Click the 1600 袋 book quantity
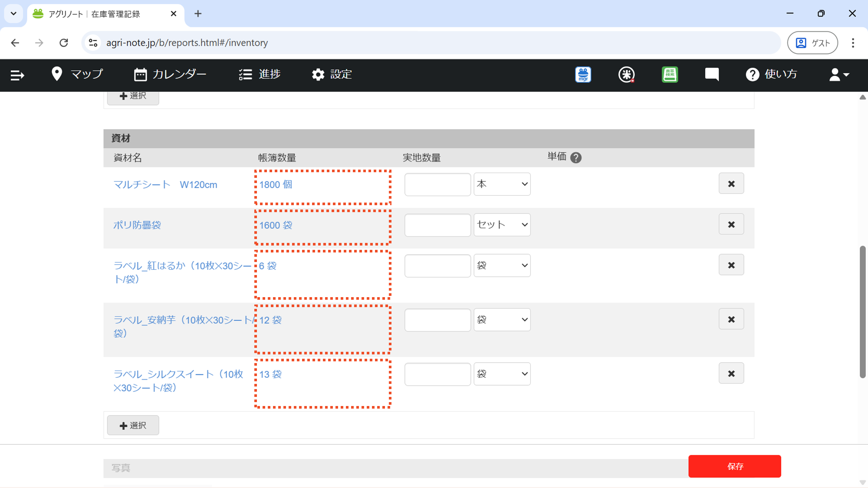868x488 pixels. tap(276, 226)
